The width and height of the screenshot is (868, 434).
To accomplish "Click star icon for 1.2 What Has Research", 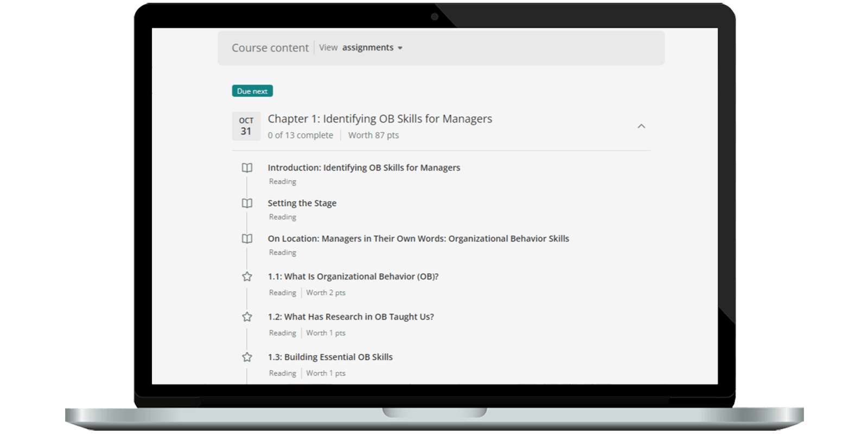I will click(247, 317).
